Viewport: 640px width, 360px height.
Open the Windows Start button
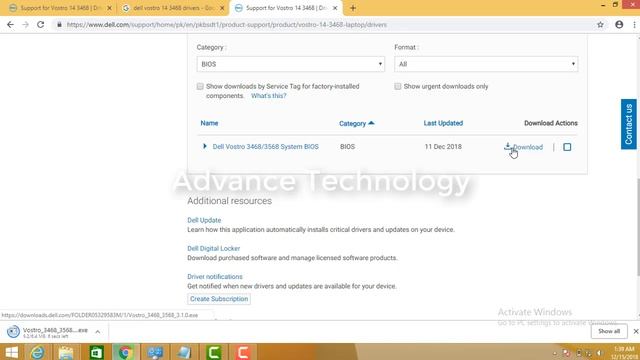(x=12, y=352)
